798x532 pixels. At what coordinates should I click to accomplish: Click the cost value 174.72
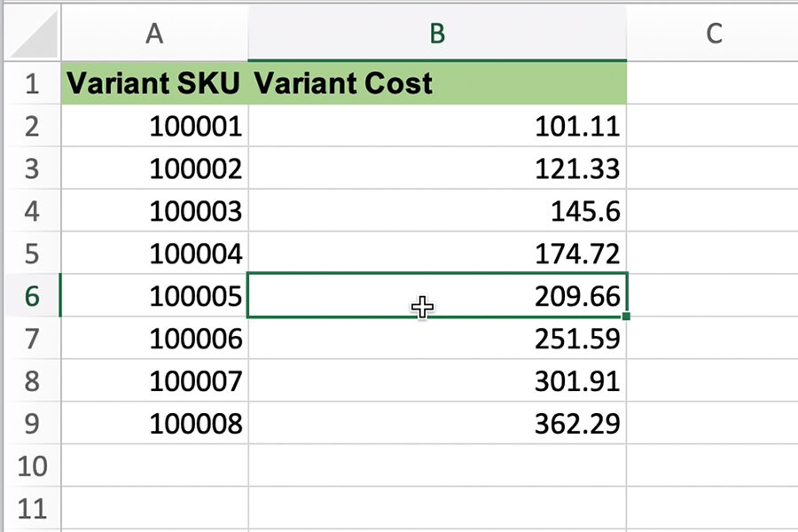577,253
